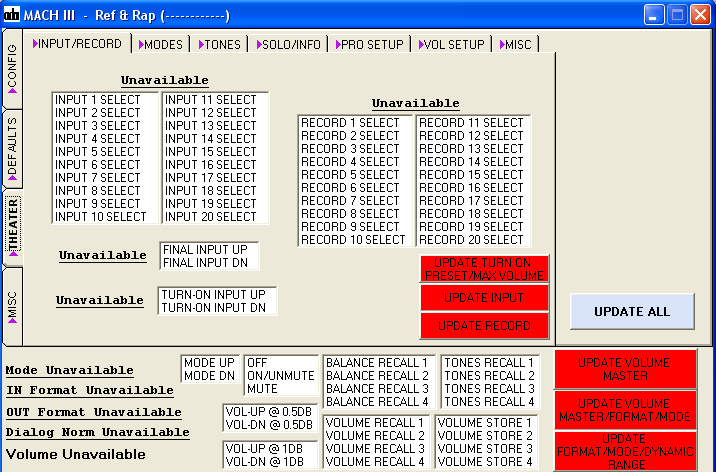Viewport: 716px width, 472px height.
Task: Select BALANCE RECALL 3 entry
Action: click(x=377, y=388)
